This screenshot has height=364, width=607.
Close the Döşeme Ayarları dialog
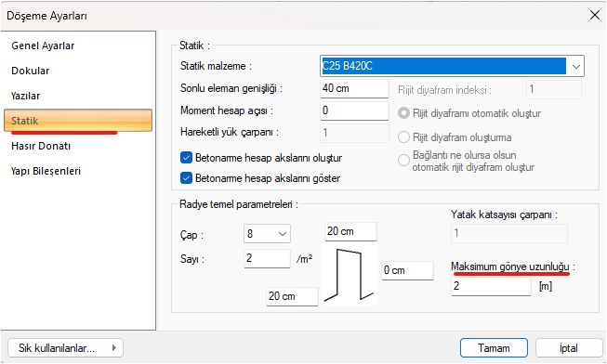(595, 15)
